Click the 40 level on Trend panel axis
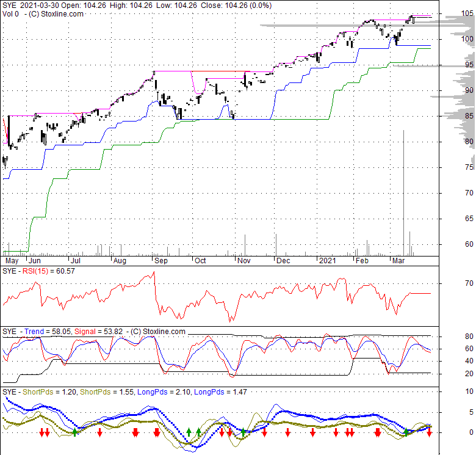This screenshot has width=476, height=455. click(469, 361)
